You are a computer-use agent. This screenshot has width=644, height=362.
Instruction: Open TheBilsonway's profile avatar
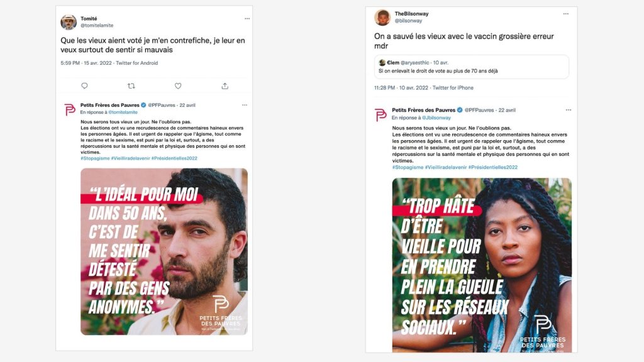382,17
